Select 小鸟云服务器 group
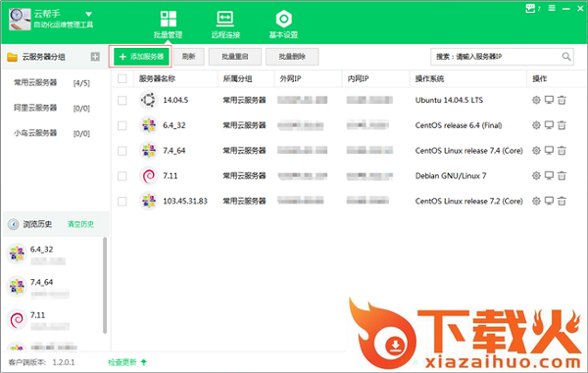 52,133
